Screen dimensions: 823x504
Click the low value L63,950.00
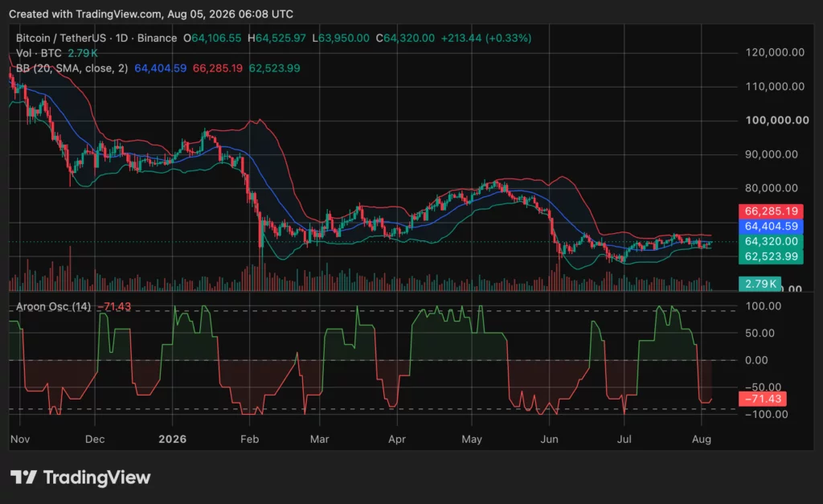[x=341, y=39]
